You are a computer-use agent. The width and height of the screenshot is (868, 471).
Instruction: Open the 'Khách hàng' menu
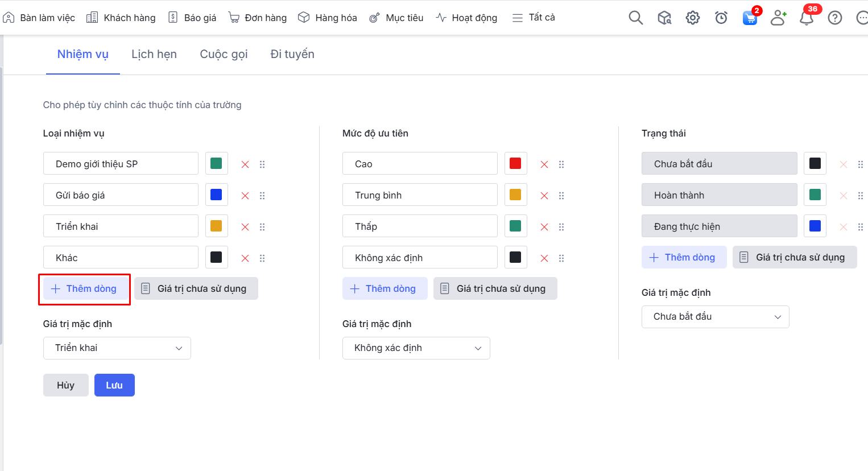pos(121,18)
